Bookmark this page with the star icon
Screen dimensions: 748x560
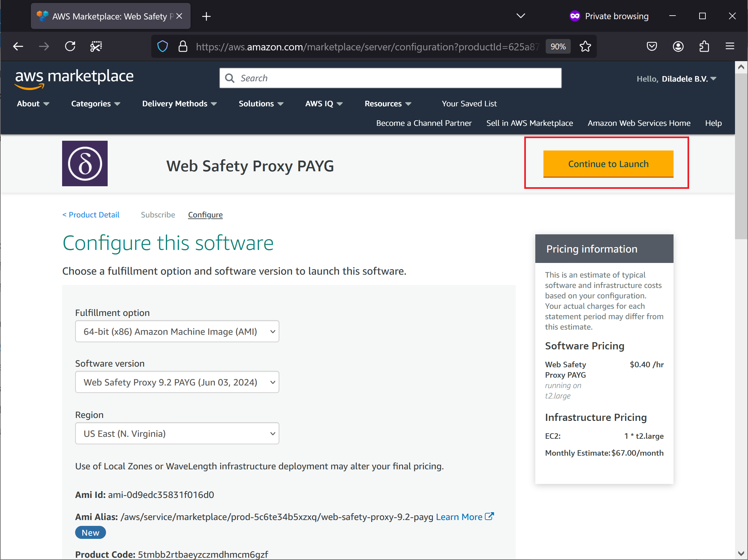(585, 46)
